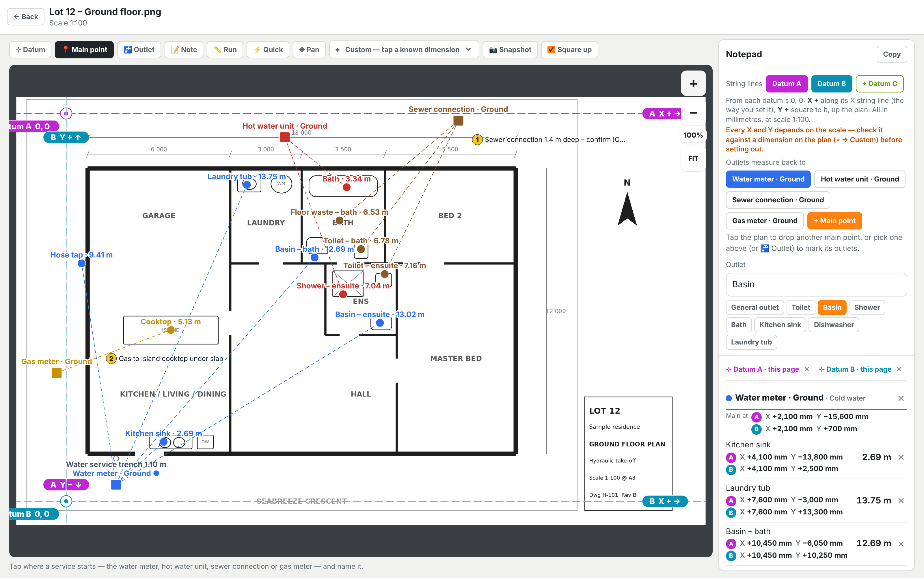Open the Custom known dimension dropdown
The height and width of the screenshot is (578, 924).
[x=404, y=50]
